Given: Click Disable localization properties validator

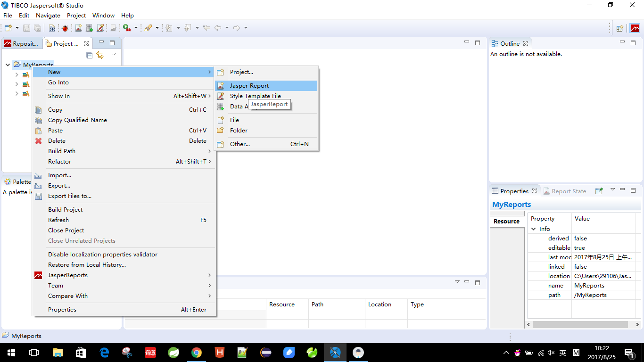Looking at the screenshot, I should point(124,254).
